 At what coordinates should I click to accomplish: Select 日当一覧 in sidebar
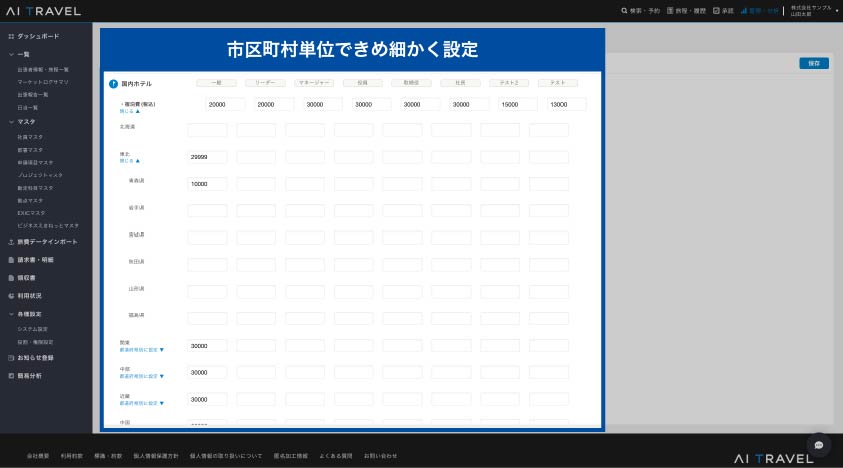27,108
